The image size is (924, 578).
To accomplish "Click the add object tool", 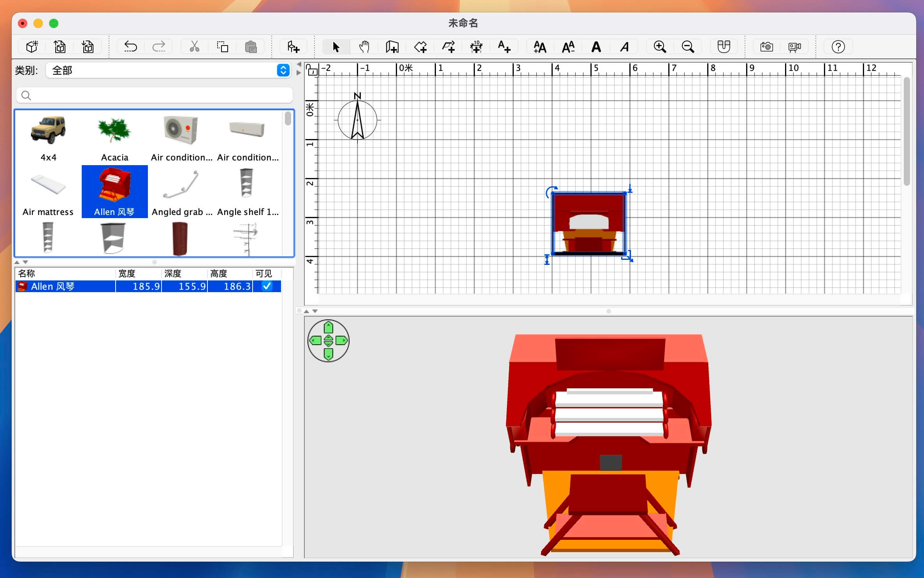I will click(294, 46).
